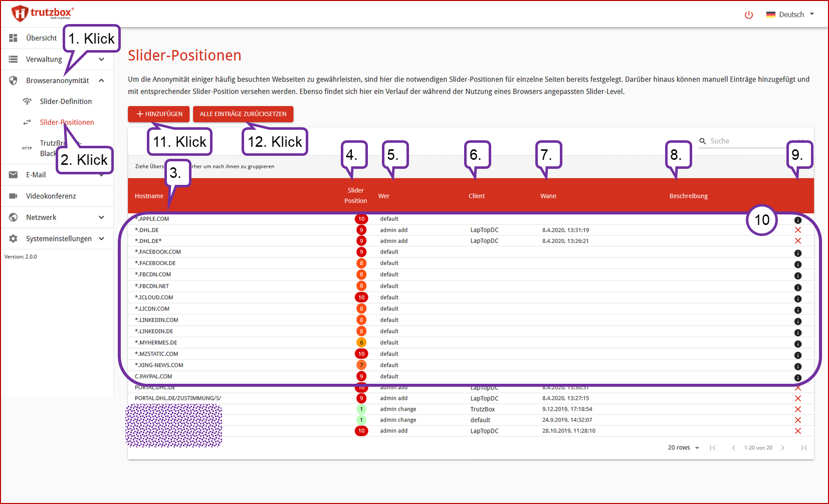Click the Videokonferenz camera icon
Screen dimensions: 829x504
click(x=14, y=196)
